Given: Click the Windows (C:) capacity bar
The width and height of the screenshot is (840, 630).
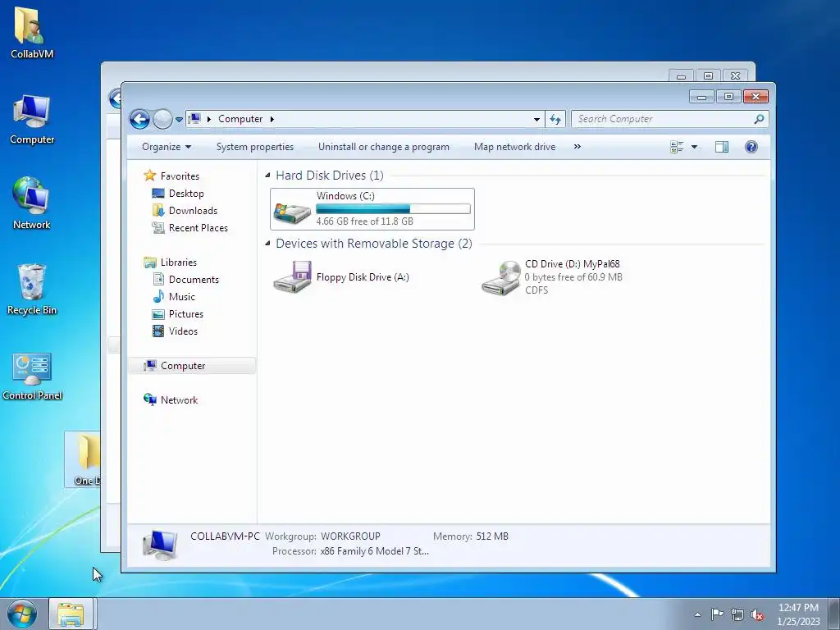Looking at the screenshot, I should click(x=393, y=209).
